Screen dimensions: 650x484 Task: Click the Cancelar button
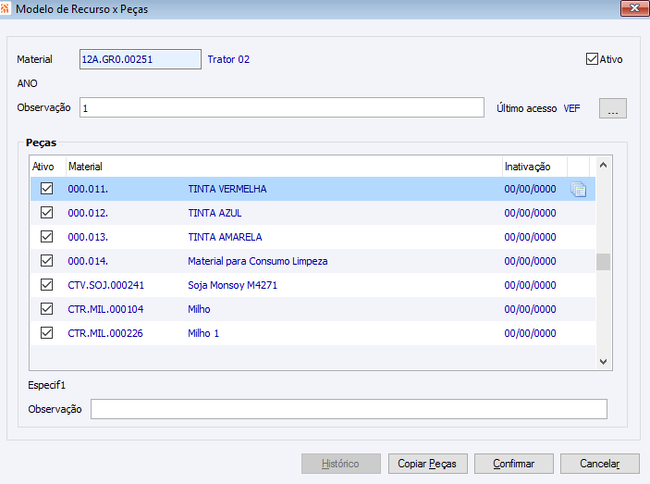(600, 464)
